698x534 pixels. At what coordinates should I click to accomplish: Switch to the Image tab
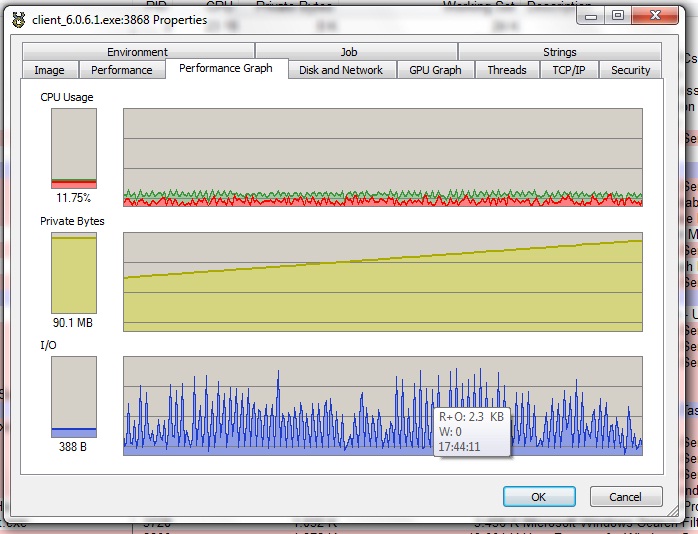[49, 70]
